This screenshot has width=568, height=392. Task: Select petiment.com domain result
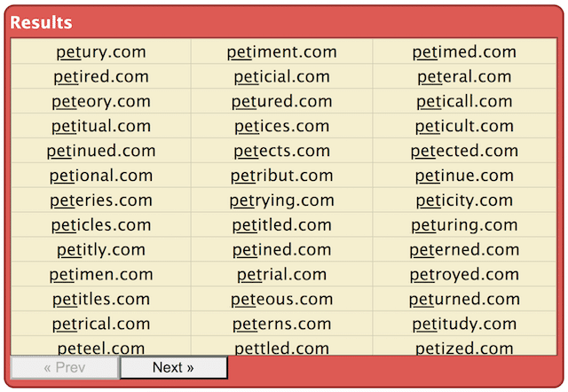tap(281, 52)
